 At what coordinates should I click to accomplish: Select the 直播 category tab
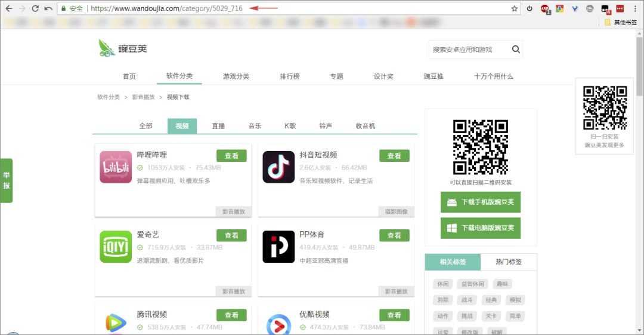tap(218, 126)
